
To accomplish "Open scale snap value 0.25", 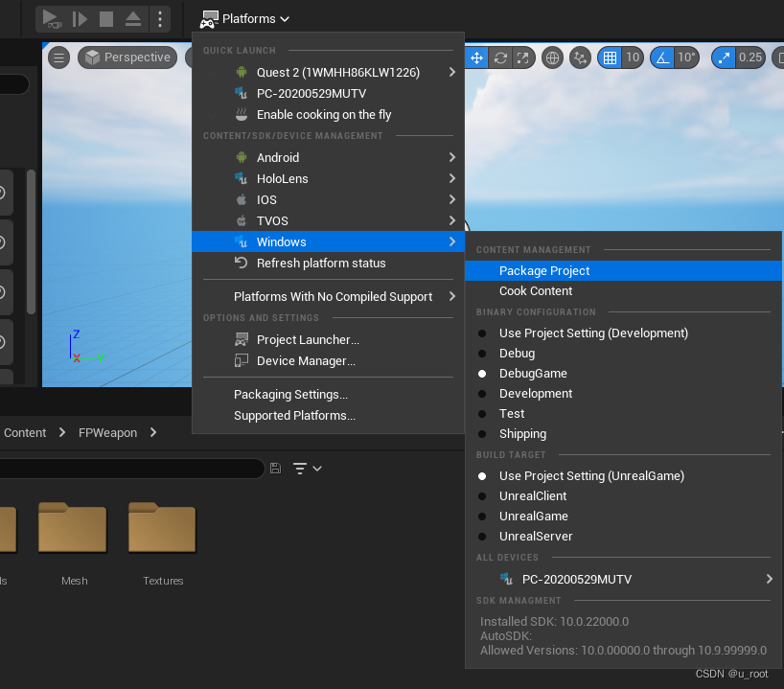I will point(750,58).
